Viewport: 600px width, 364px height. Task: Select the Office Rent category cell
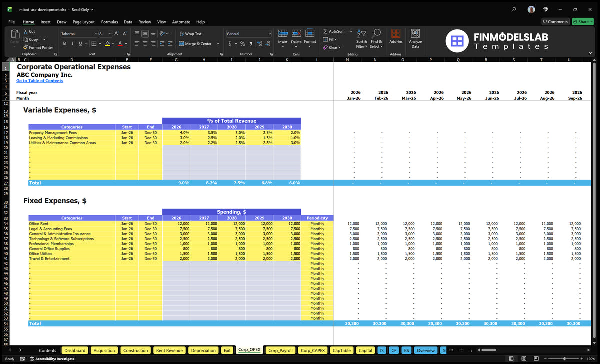point(72,224)
